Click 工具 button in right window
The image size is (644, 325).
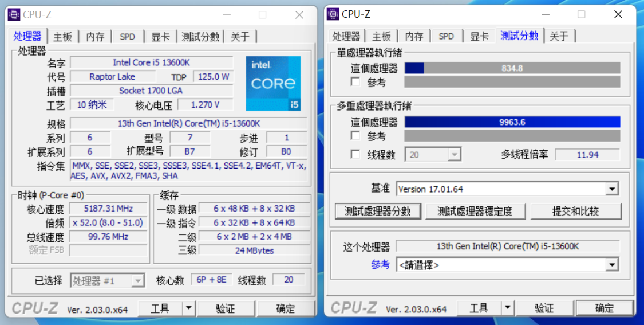[479, 308]
